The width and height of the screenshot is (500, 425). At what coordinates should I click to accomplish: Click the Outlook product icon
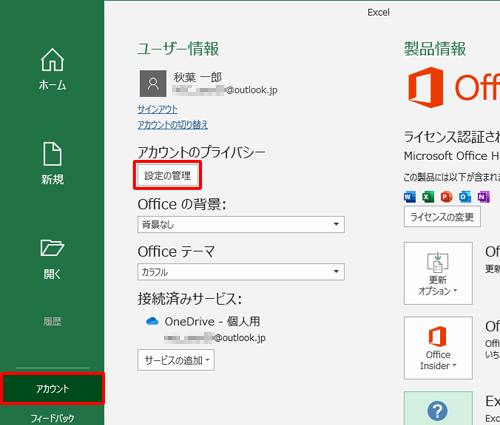465,197
